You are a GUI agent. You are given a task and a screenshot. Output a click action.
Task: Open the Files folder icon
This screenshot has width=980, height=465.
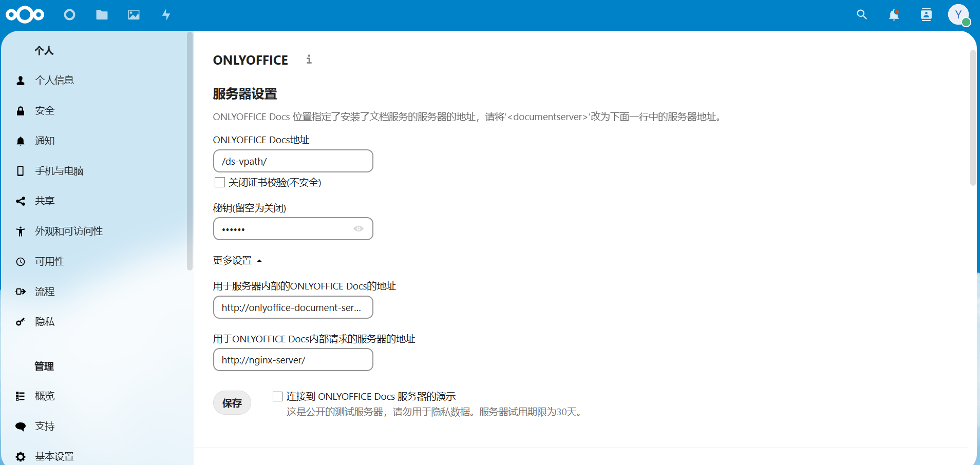tap(102, 15)
